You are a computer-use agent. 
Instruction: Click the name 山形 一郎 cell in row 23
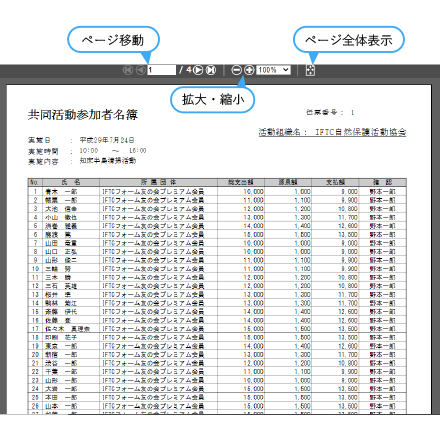pos(71,380)
